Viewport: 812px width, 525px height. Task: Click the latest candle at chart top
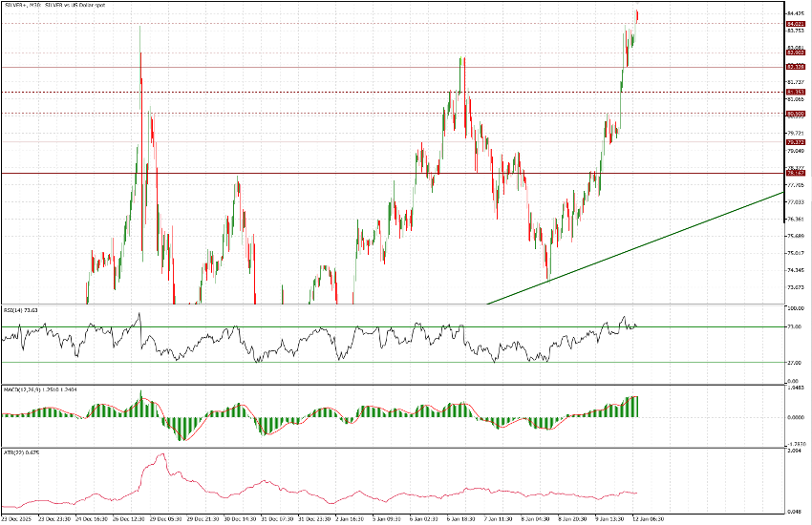637,14
